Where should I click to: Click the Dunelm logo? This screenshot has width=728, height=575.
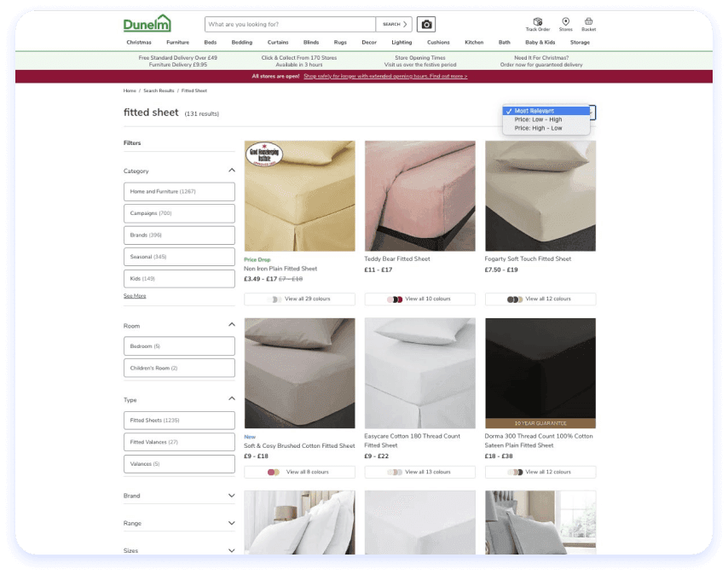(147, 23)
